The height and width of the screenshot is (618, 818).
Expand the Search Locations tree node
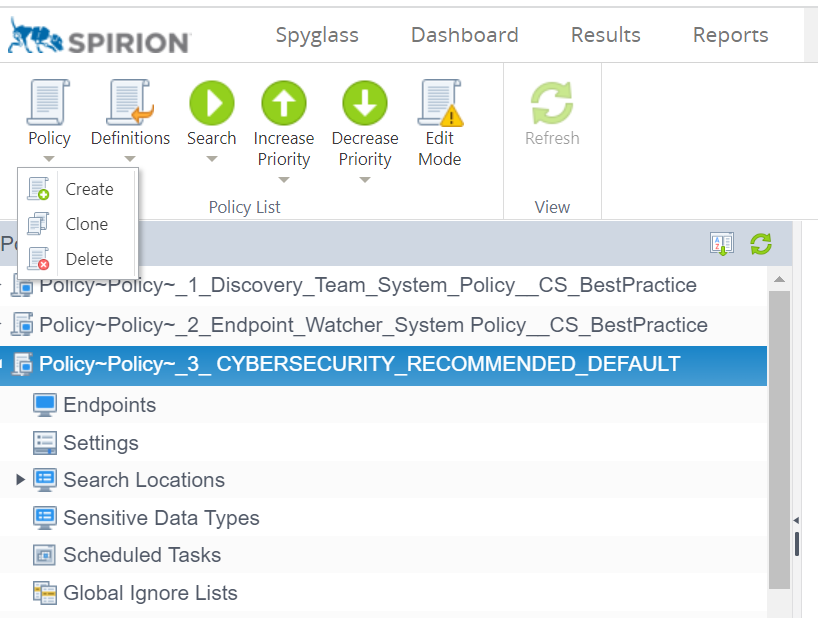pos(20,480)
